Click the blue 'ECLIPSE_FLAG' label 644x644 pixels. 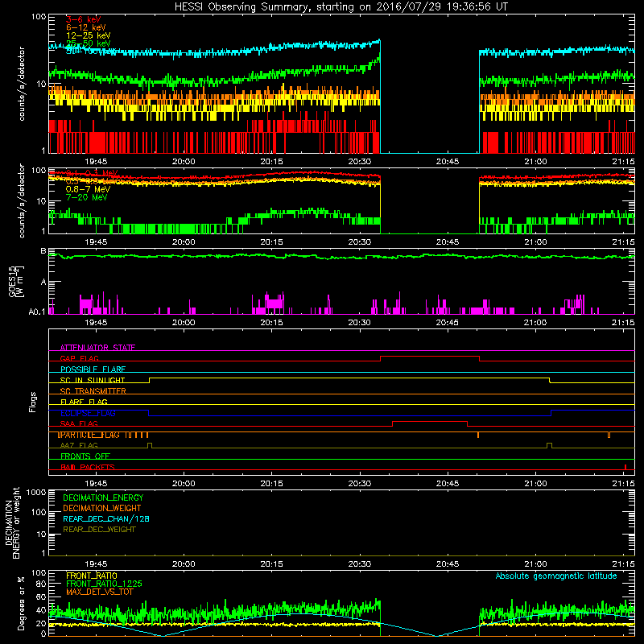88,413
